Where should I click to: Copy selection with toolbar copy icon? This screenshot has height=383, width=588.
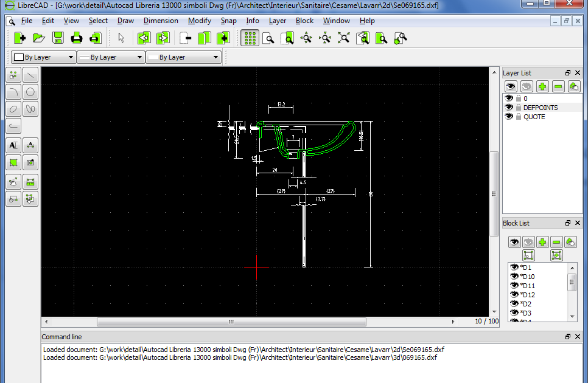click(205, 38)
